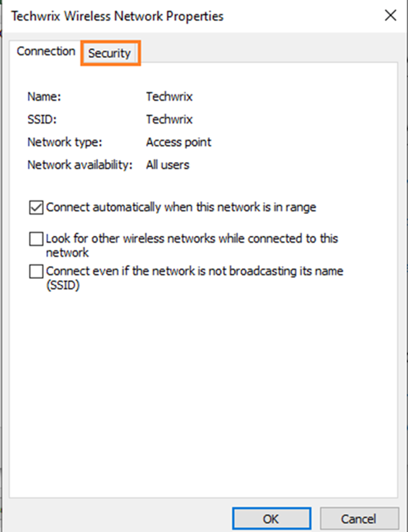
Task: Select the Techwrix network name value
Action: [x=169, y=96]
